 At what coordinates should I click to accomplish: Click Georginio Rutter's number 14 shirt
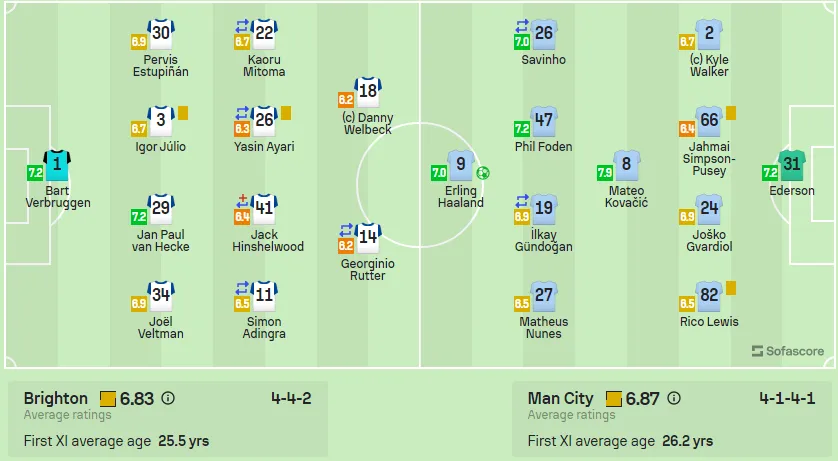click(368, 238)
